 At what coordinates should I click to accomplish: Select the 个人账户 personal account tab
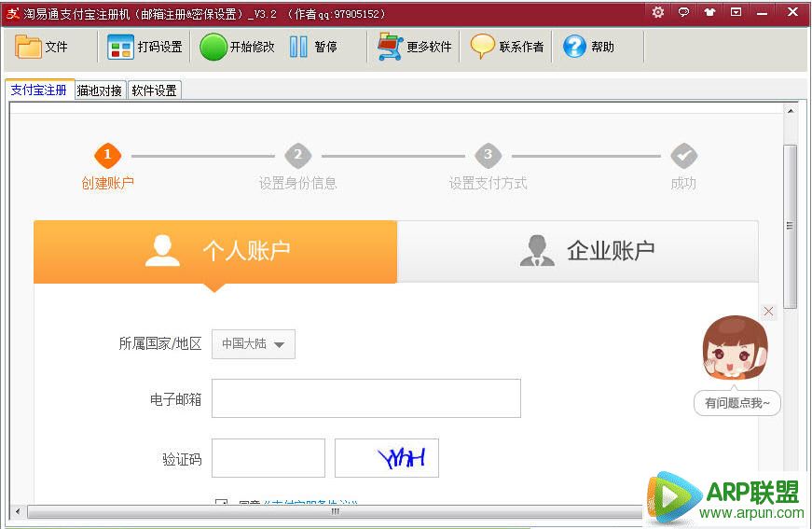(215, 252)
